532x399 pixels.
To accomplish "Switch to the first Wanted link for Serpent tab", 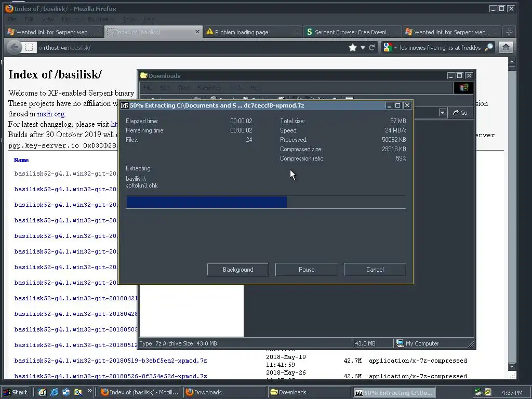I will 54,32.
